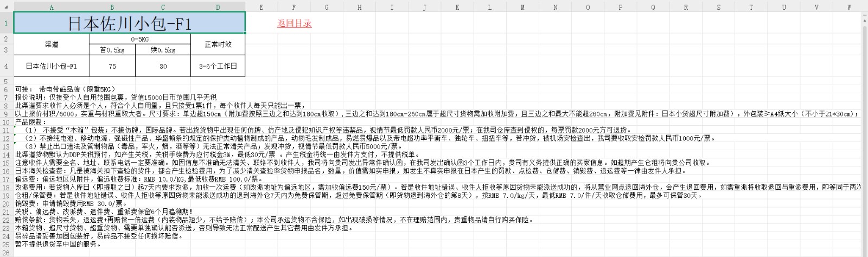
Task: Click the 报价说明 line
Action: point(115,98)
